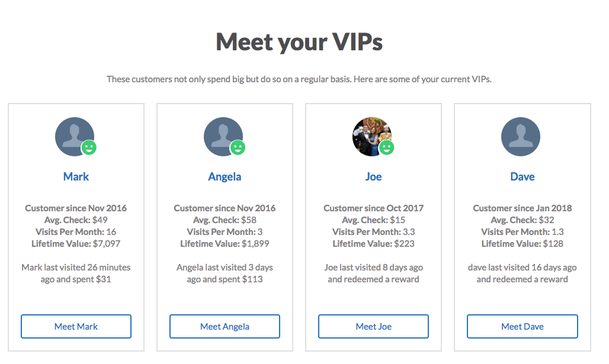Open Mark's profile via his name link
This screenshot has height=364, width=609.
point(75,176)
